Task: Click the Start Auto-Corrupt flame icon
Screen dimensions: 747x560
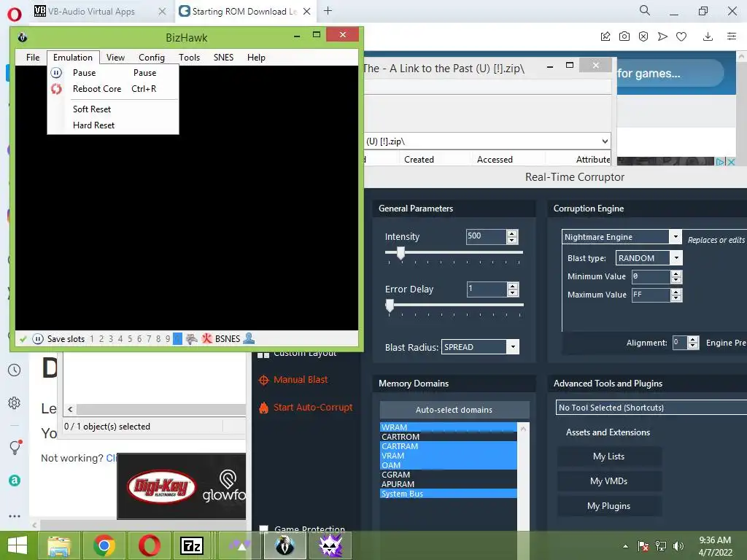Action: (x=263, y=408)
